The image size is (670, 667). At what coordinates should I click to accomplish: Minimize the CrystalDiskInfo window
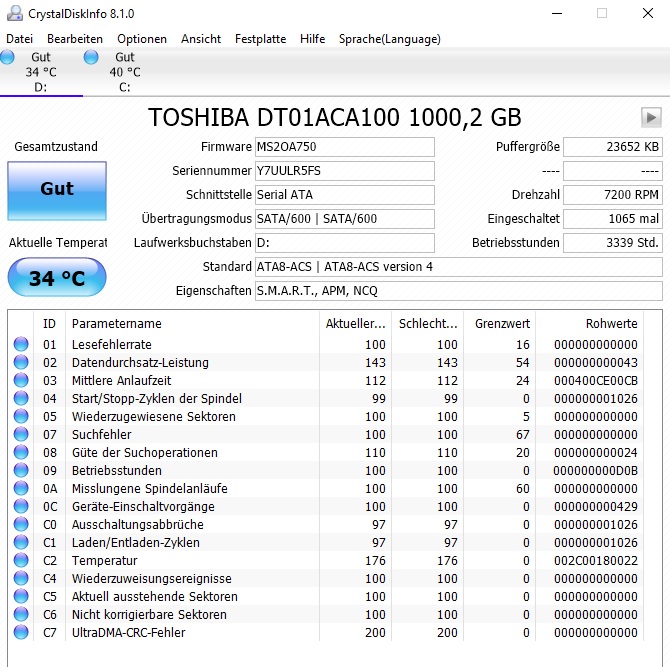tap(557, 13)
